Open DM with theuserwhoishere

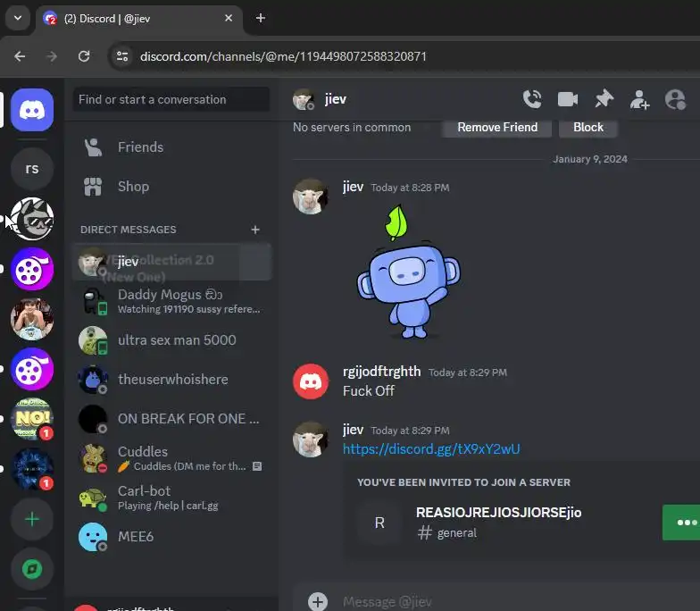[x=171, y=380]
